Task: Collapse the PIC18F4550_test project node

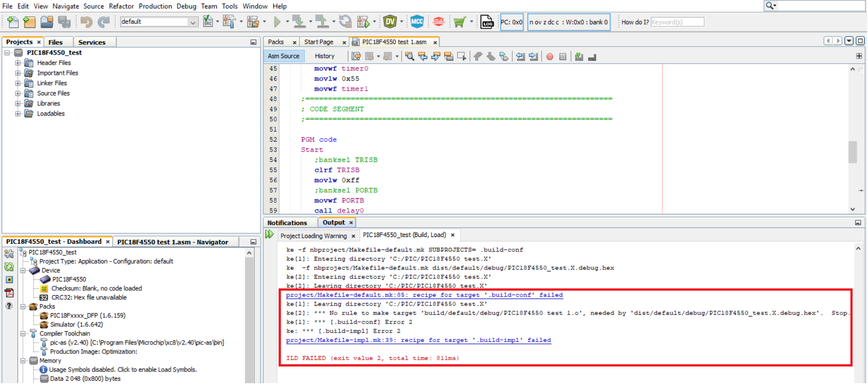Action: 7,53
